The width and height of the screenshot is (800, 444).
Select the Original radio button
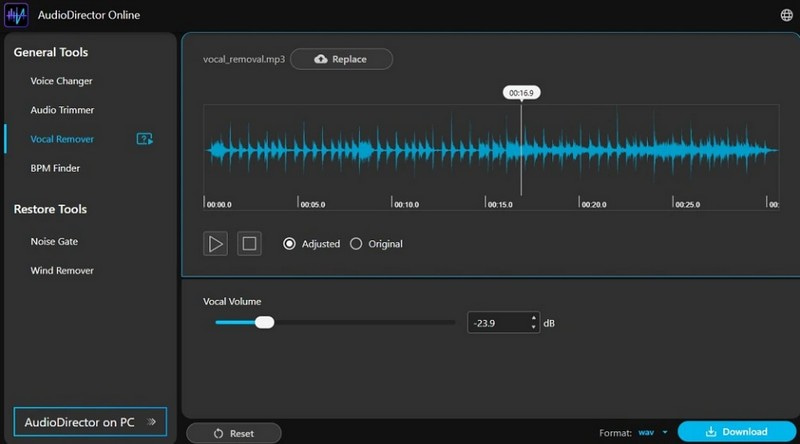[356, 244]
